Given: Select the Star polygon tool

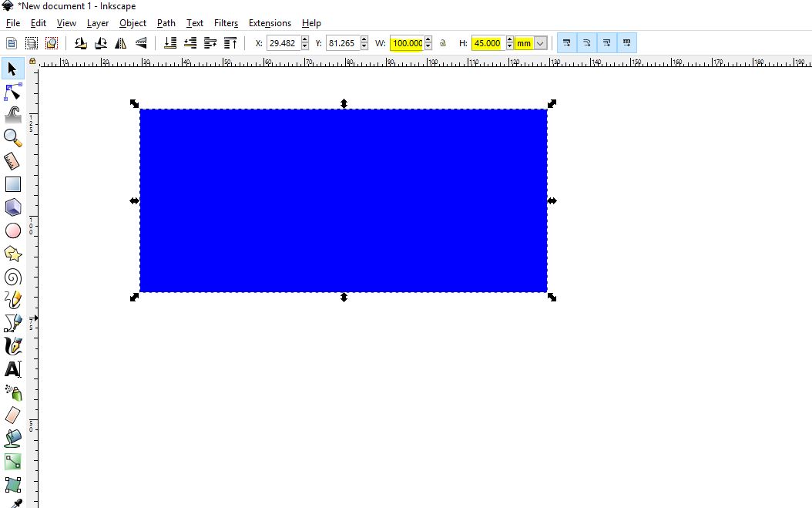Looking at the screenshot, I should (13, 254).
